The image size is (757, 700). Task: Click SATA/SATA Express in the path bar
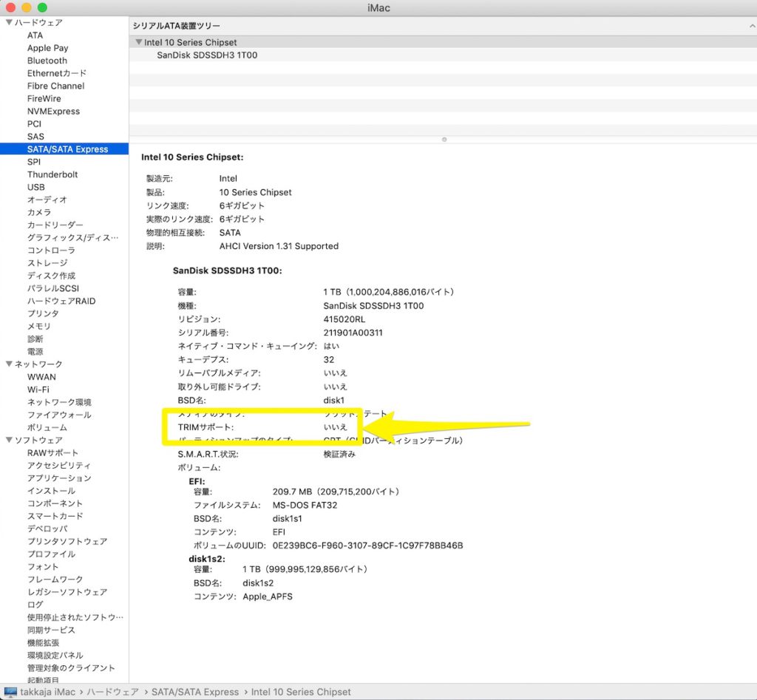pos(195,692)
